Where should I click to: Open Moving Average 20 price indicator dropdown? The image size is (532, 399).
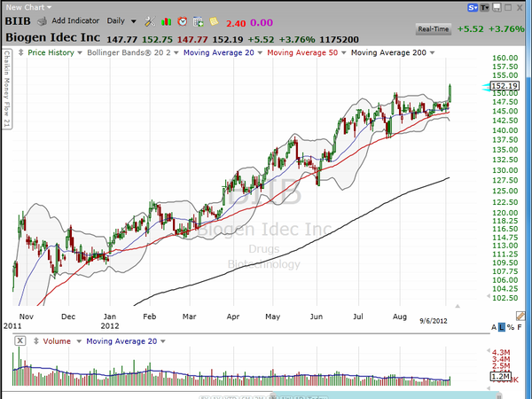(x=260, y=53)
